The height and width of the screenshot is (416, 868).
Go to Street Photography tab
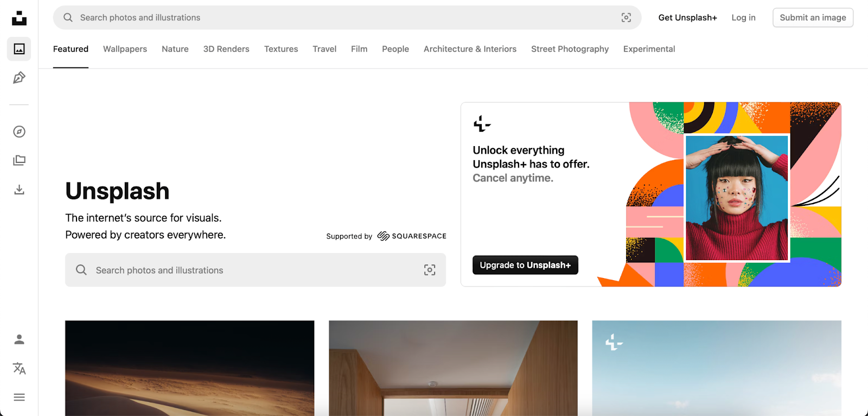pyautogui.click(x=570, y=49)
